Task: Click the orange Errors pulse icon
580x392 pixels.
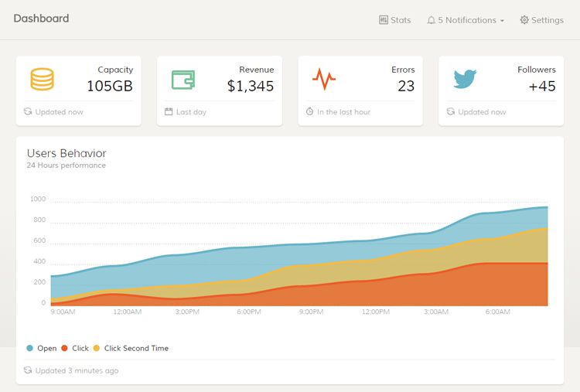Action: pyautogui.click(x=323, y=79)
